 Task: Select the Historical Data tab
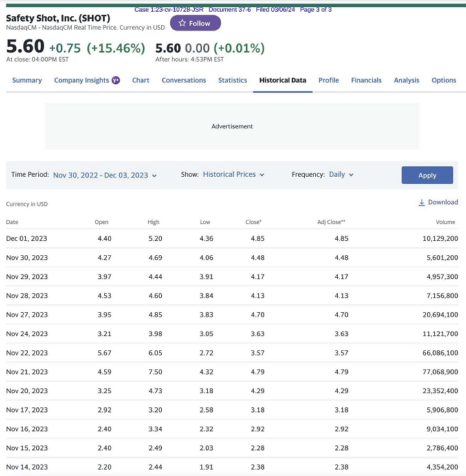[282, 80]
